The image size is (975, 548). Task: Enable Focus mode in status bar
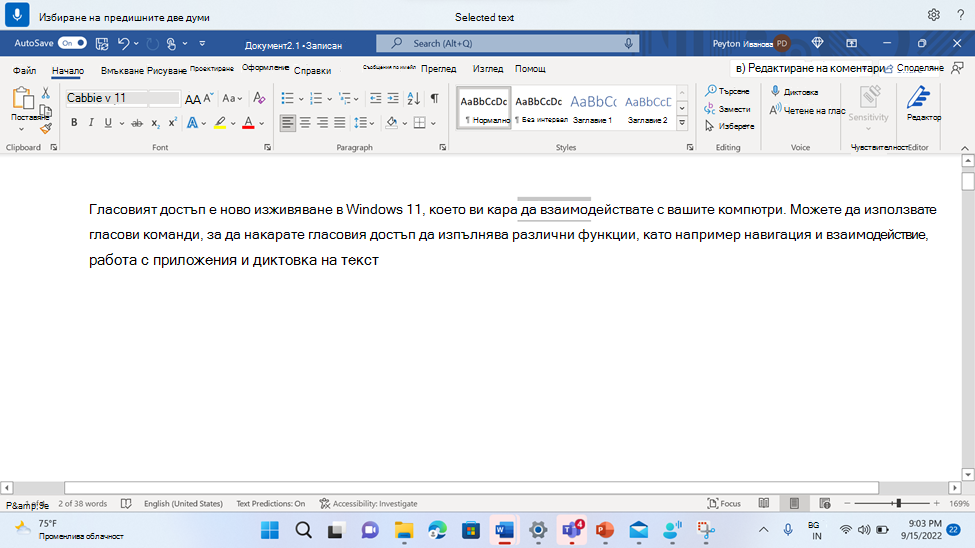[x=724, y=504]
